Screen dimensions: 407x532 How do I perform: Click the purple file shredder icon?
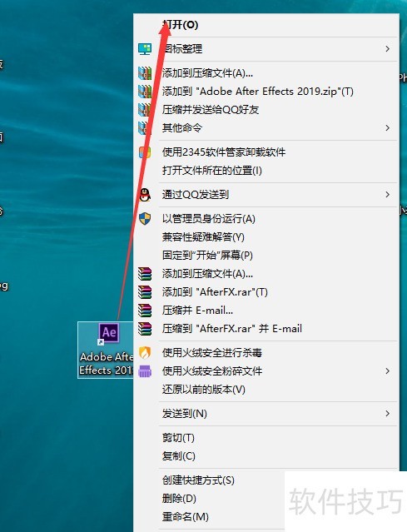click(x=145, y=371)
